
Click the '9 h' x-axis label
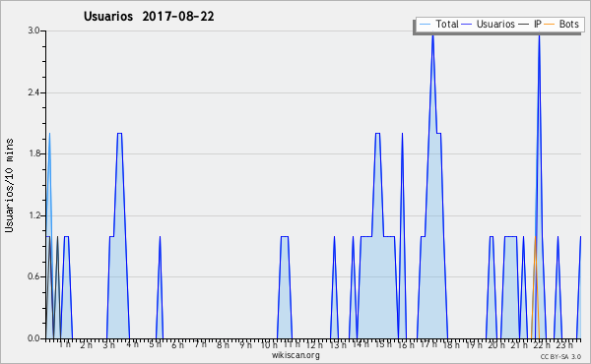[245, 344]
